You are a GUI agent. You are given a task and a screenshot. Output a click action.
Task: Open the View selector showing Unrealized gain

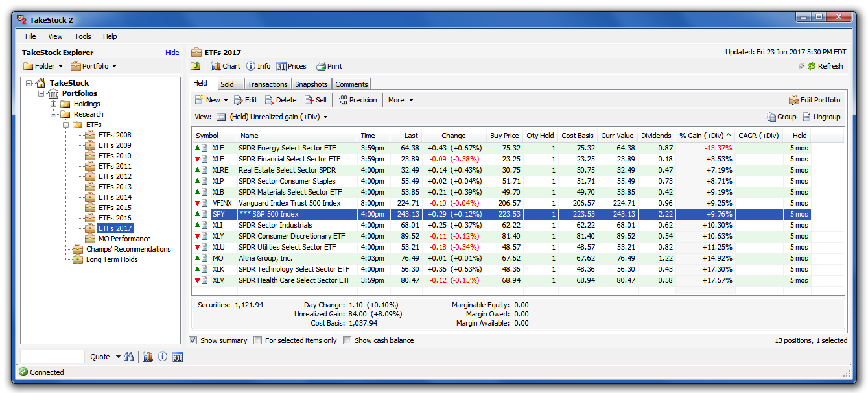[279, 117]
